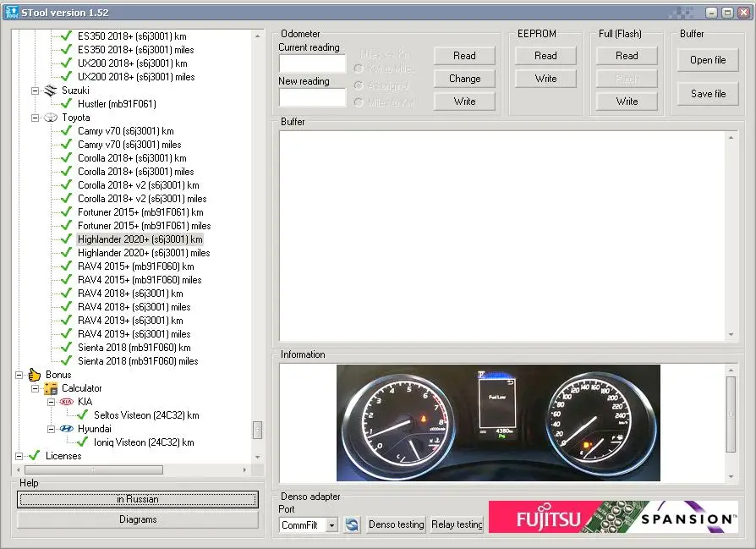Select ES350 2018+ (s6j3001) miles
756x549 pixels.
tap(135, 50)
